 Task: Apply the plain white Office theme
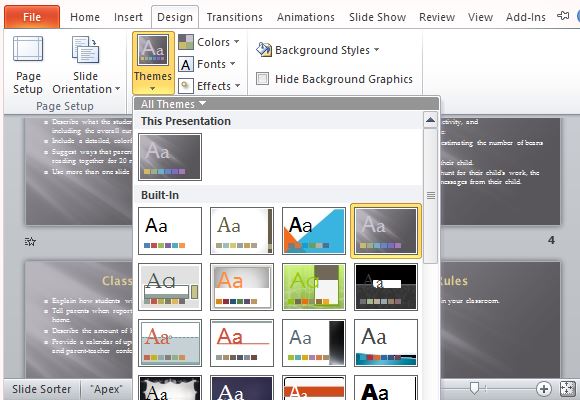[170, 231]
